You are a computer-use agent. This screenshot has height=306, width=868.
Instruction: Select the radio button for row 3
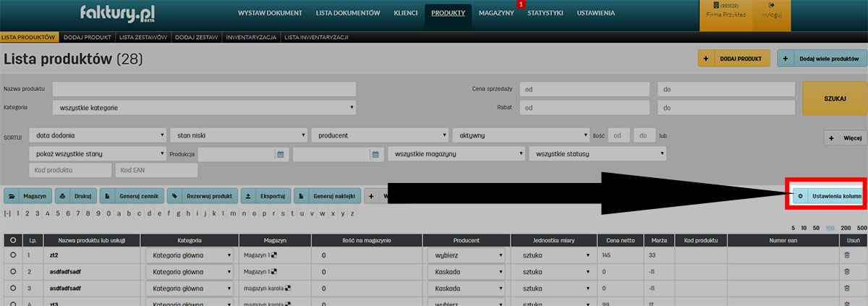(13, 287)
